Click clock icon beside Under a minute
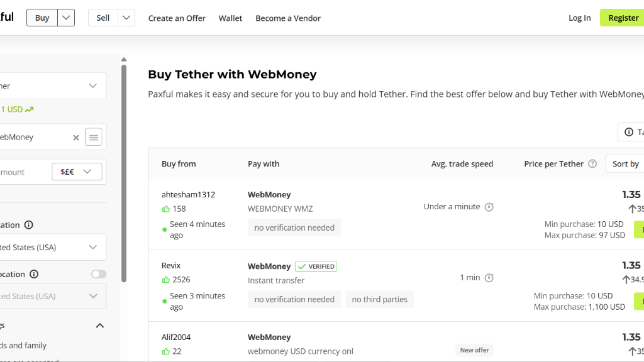Screen dimensions: 644x362 [489, 207]
